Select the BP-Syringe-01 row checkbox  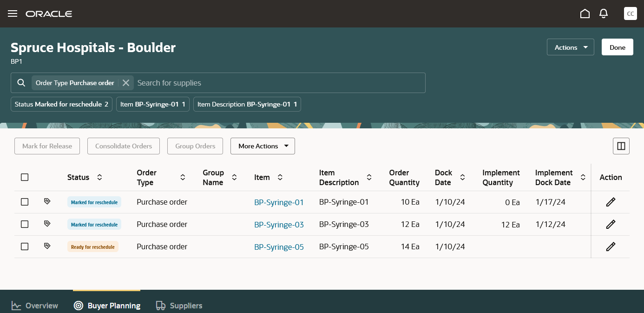pyautogui.click(x=24, y=202)
